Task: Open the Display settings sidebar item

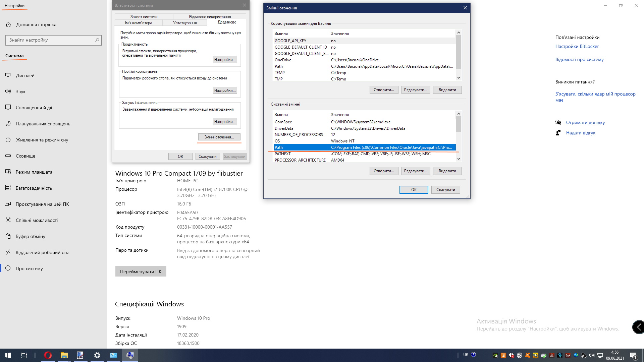Action: pyautogui.click(x=25, y=75)
